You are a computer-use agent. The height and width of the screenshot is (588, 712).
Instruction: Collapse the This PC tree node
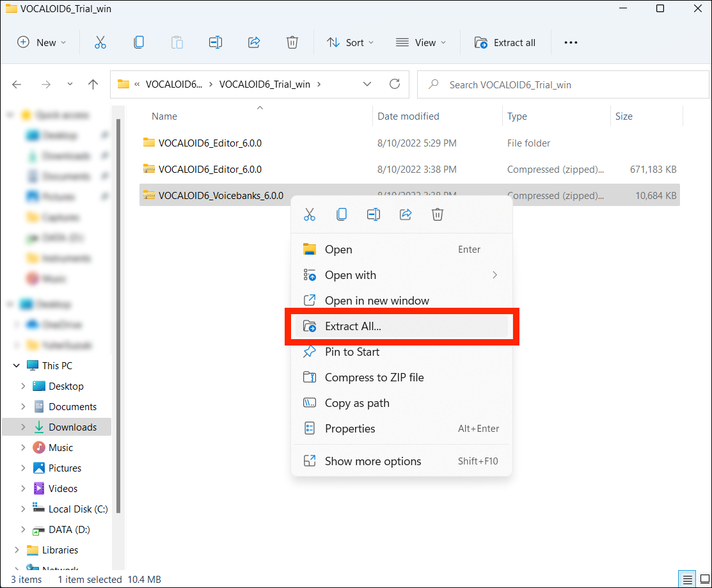17,366
